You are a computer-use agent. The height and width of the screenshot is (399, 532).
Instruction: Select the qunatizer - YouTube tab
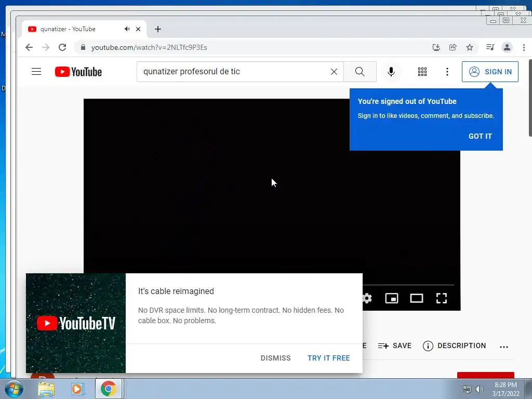84,29
